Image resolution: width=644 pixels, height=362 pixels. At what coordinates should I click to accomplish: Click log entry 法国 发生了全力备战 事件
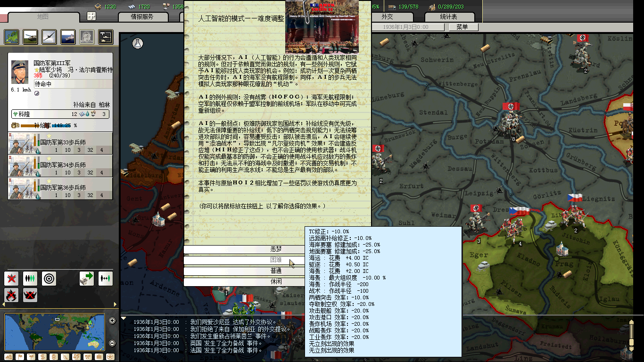click(x=226, y=351)
